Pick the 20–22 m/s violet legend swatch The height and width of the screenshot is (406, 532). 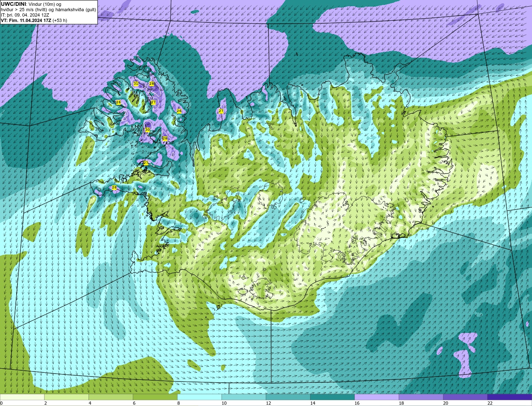click(465, 397)
